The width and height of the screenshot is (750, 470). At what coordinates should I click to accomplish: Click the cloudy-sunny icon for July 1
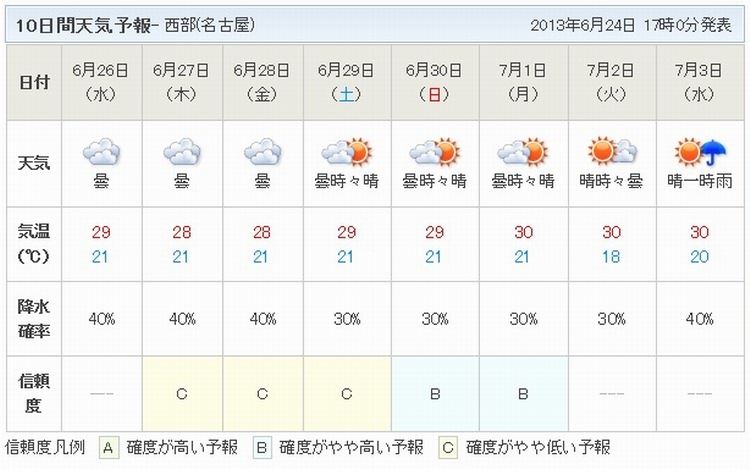pos(523,152)
